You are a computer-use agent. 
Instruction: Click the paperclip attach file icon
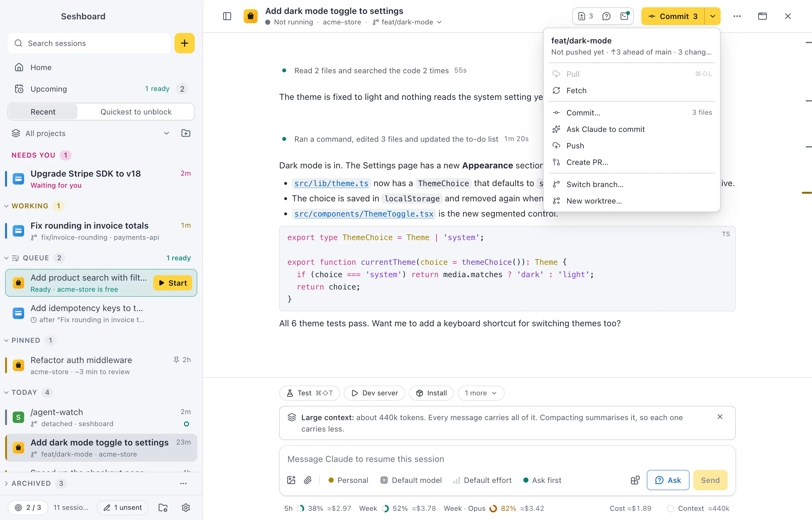tap(308, 480)
